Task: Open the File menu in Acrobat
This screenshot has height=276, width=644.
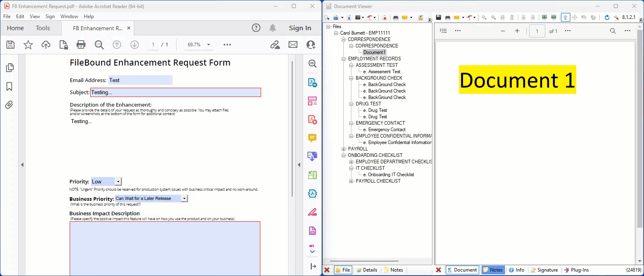Action: [x=7, y=16]
